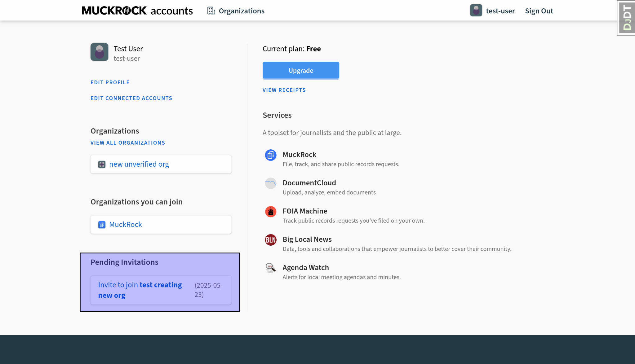635x364 pixels.
Task: Open View Receipts
Action: (284, 90)
